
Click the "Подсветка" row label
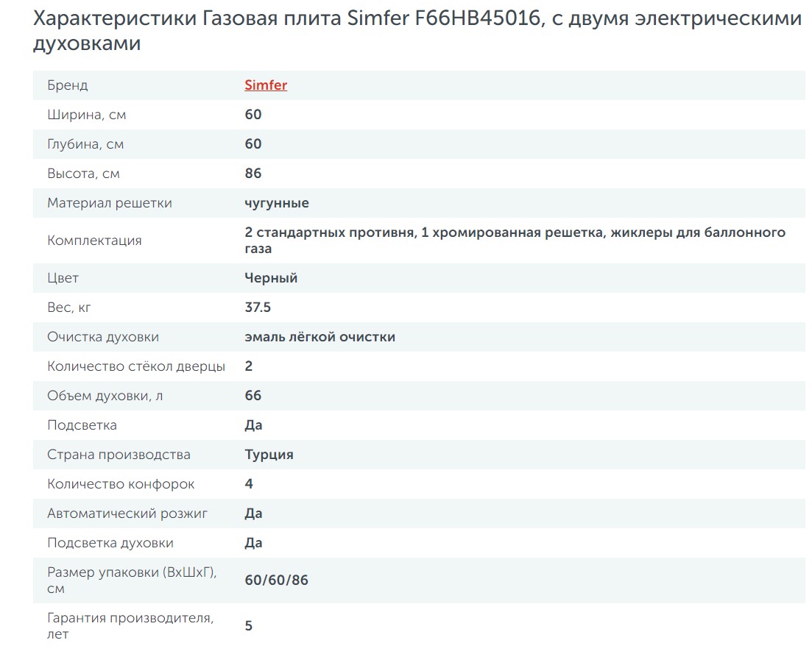click(x=82, y=425)
